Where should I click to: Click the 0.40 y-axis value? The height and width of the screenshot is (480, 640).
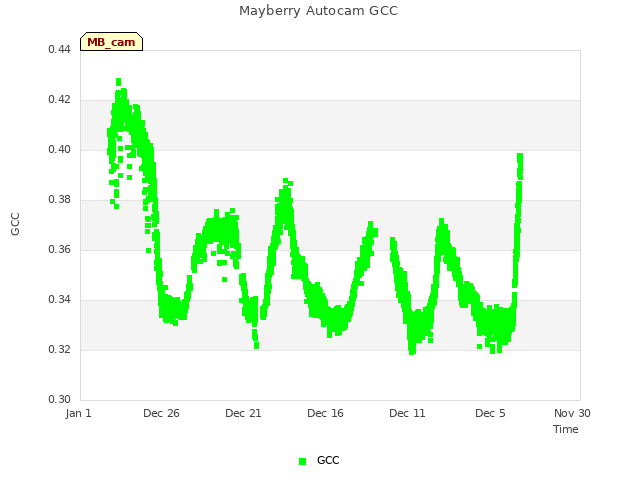[x=60, y=149]
